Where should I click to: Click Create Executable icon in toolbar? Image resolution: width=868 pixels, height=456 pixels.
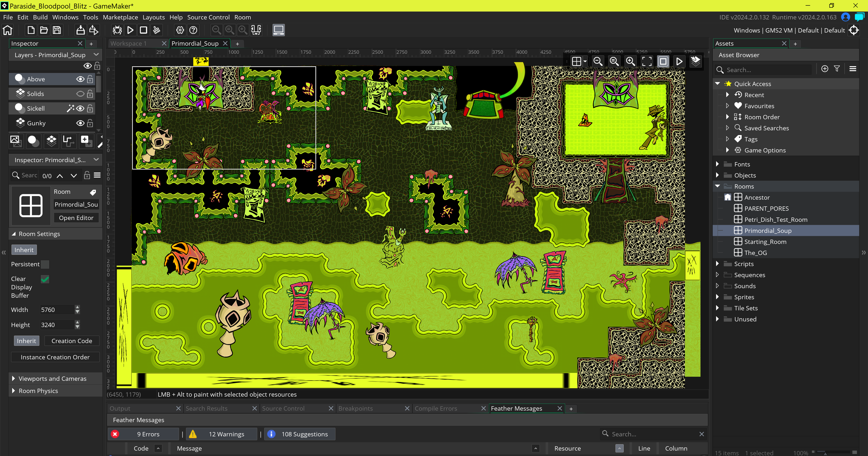point(80,30)
